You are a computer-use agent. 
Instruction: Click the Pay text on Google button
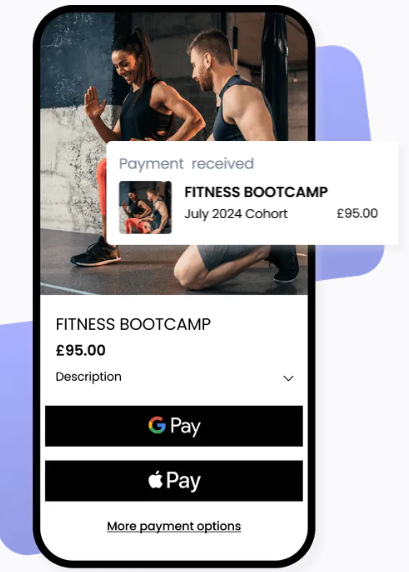(x=185, y=426)
